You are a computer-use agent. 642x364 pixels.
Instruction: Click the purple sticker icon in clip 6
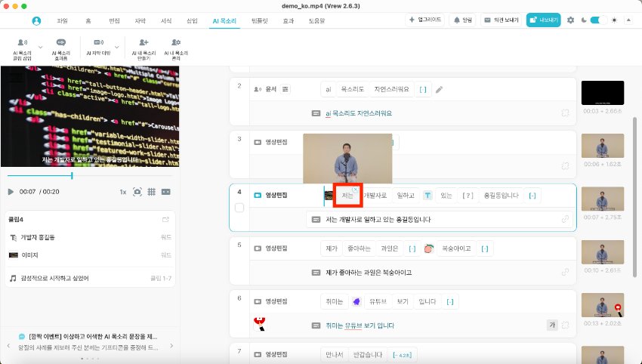pyautogui.click(x=356, y=301)
